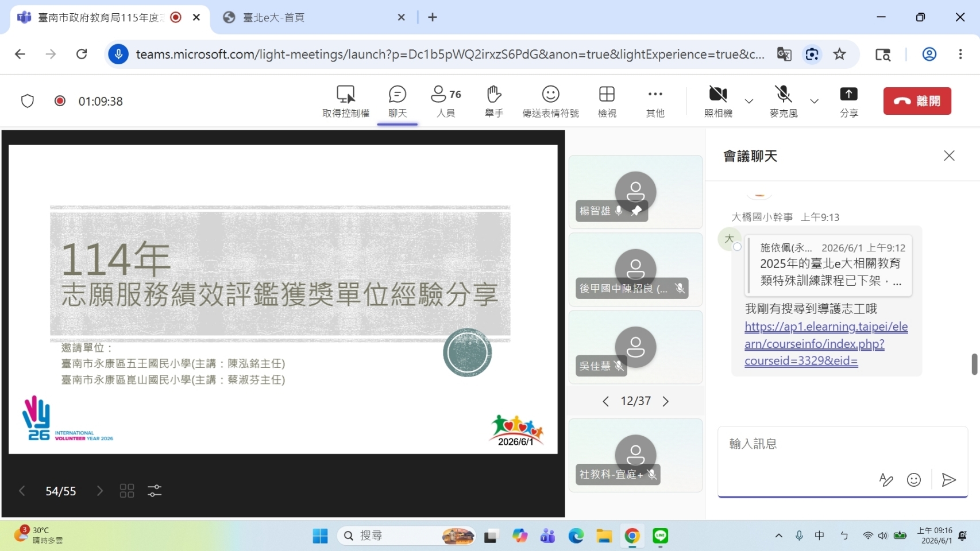Image resolution: width=980 pixels, height=551 pixels.
Task: Show hidden system tray icons
Action: point(778,536)
